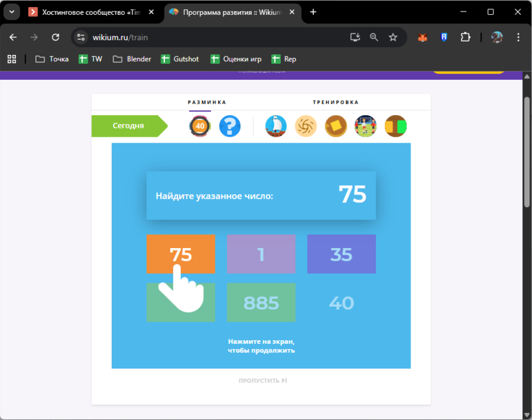Click the scrollbar down arrow
This screenshot has height=420, width=532.
(x=527, y=416)
